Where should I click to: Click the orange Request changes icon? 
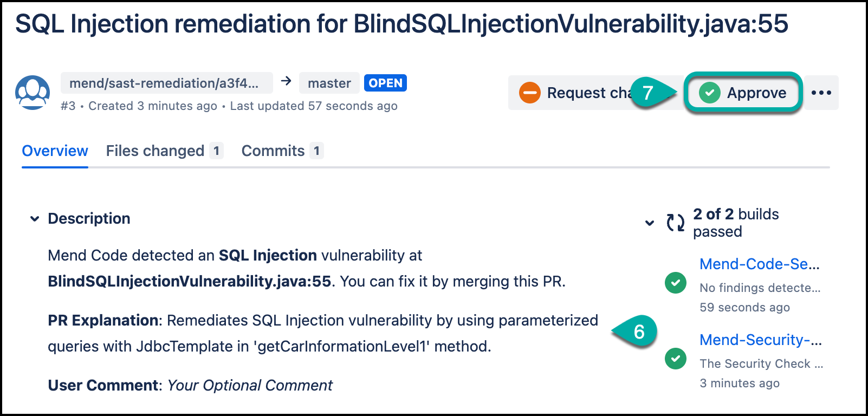pyautogui.click(x=529, y=93)
